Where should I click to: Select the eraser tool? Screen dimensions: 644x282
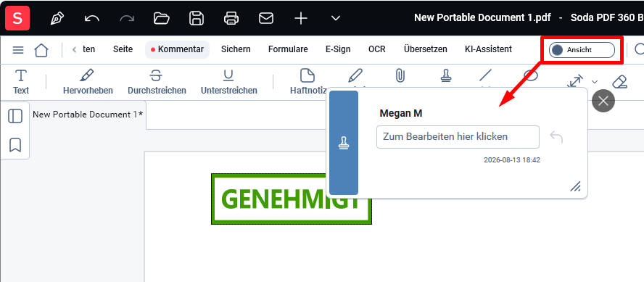(619, 82)
